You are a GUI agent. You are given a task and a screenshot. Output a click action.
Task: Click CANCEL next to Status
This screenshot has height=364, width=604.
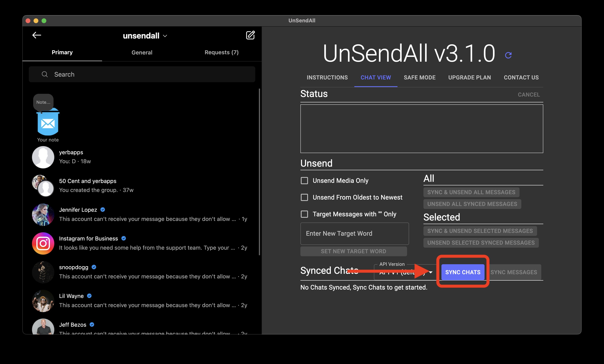pos(528,95)
